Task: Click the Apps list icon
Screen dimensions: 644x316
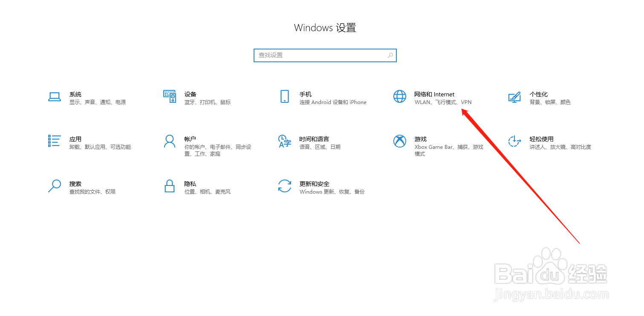Action: tap(54, 141)
